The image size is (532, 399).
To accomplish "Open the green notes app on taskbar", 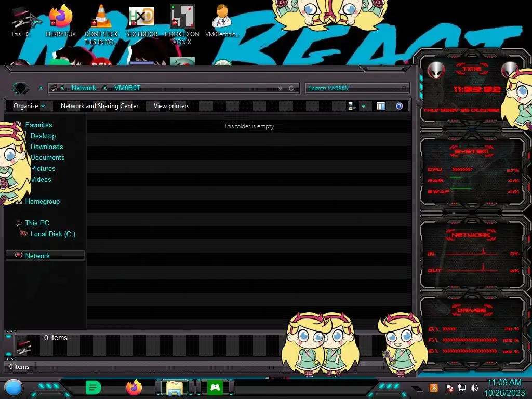I will point(94,388).
